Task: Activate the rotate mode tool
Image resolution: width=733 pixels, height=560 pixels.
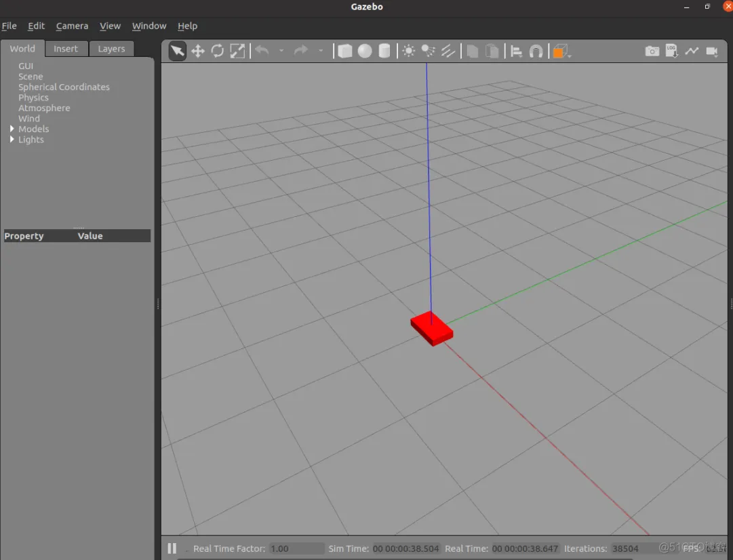Action: pyautogui.click(x=218, y=51)
